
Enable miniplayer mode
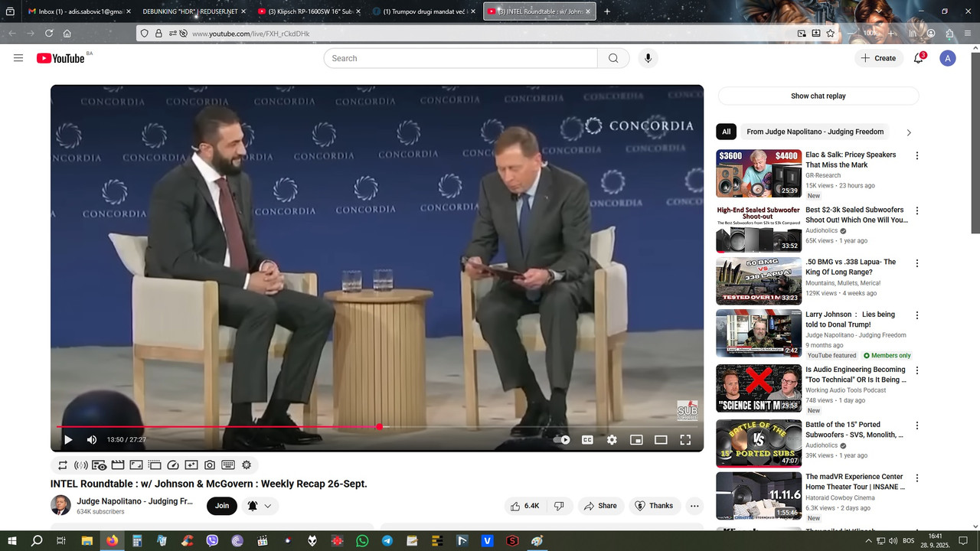coord(636,440)
